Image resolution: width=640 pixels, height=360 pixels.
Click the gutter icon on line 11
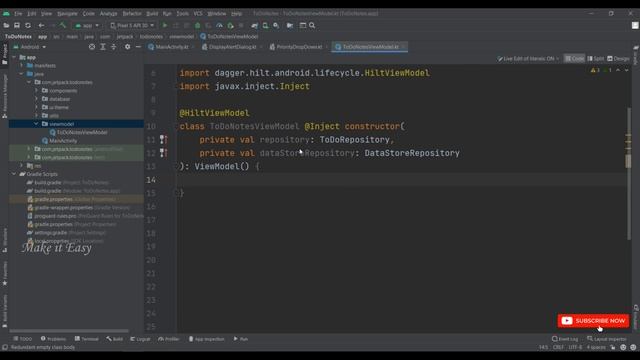[x=163, y=140]
